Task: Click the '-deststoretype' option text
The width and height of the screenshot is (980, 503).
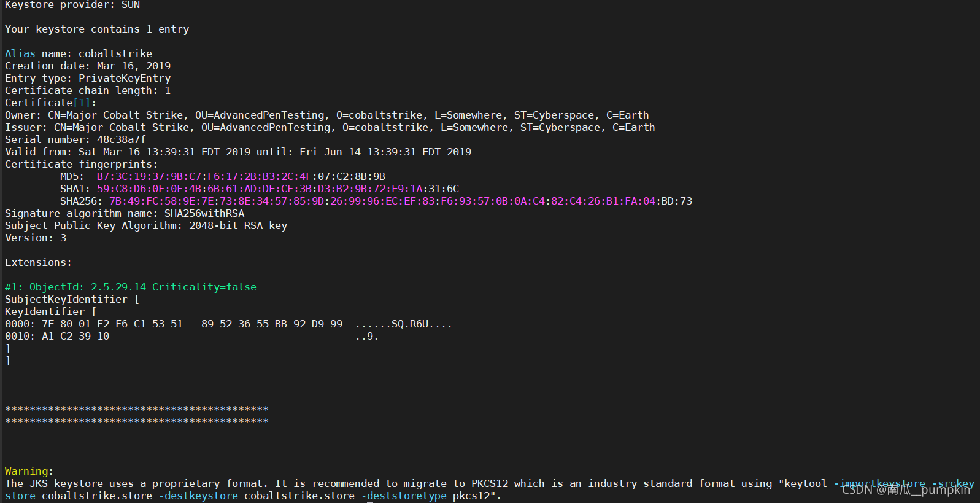Action: point(404,496)
